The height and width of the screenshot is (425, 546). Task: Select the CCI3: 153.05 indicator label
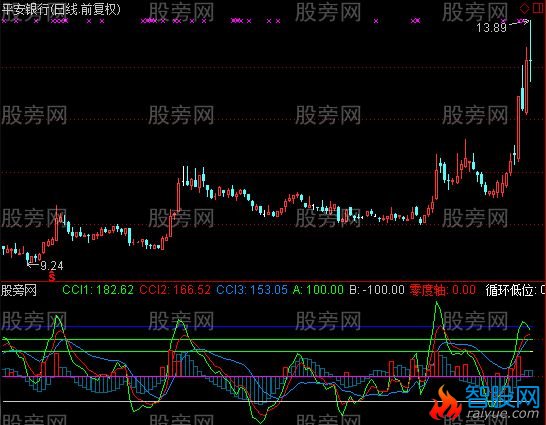point(252,290)
